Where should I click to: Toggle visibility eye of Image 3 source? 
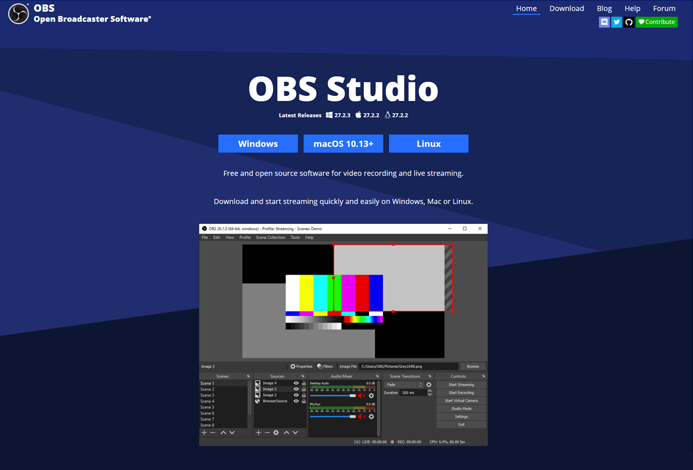click(296, 389)
